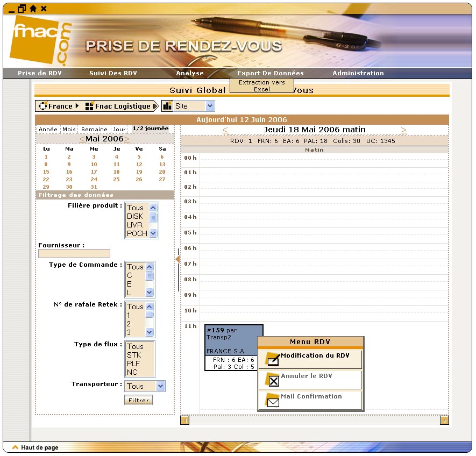Open the Prise de RDV menu

click(39, 73)
